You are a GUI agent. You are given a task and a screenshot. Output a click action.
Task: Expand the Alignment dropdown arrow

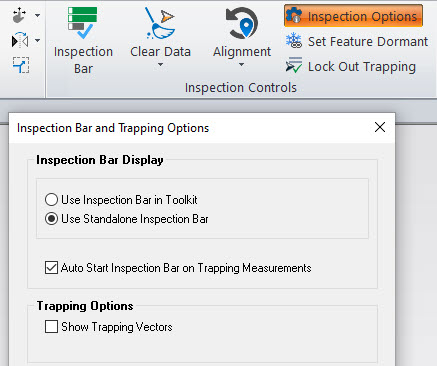(241, 65)
